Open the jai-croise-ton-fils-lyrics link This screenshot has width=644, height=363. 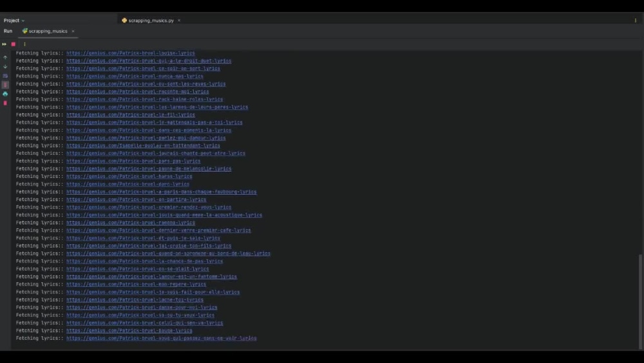pyautogui.click(x=149, y=246)
